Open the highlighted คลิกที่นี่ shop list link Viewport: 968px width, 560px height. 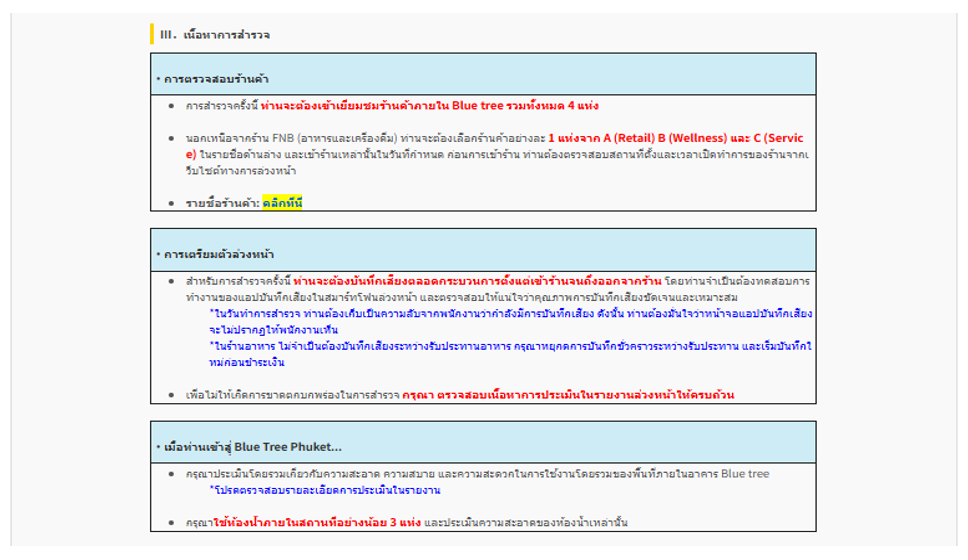pos(282,203)
